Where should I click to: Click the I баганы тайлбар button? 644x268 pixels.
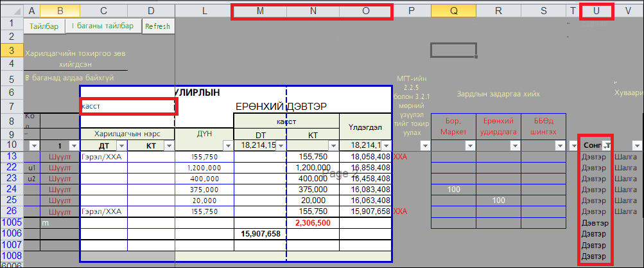pyautogui.click(x=103, y=26)
